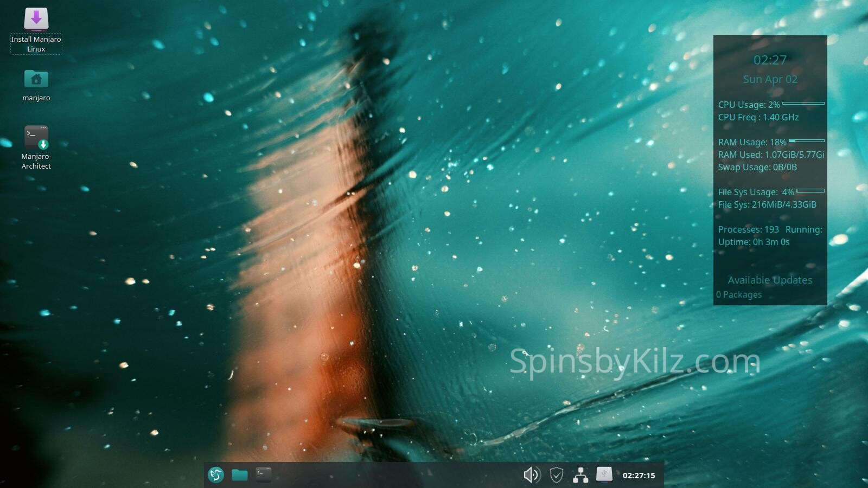The width and height of the screenshot is (868, 488).
Task: Click the 02:27:15 panel clock
Action: tap(639, 476)
